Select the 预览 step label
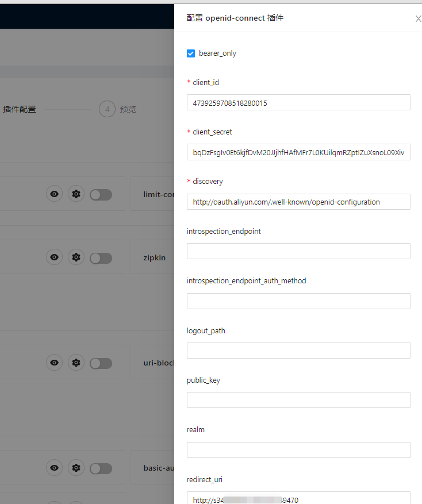 [128, 109]
